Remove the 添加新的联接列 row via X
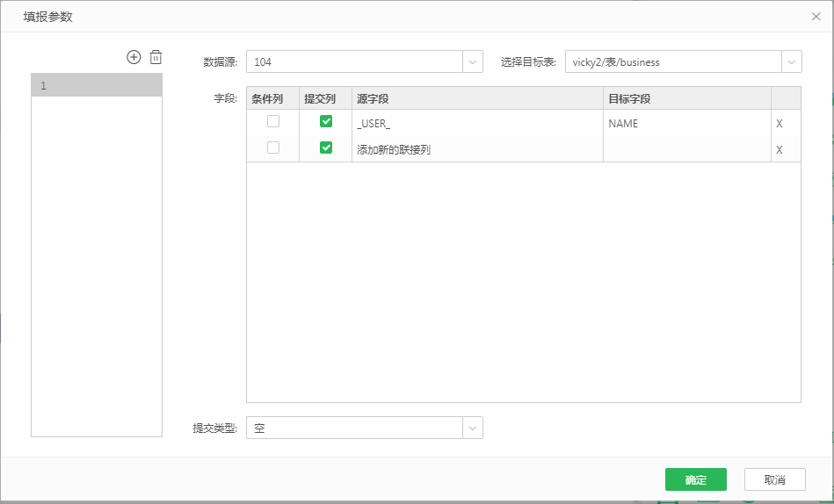Screen dimensions: 834x504 pyautogui.click(x=780, y=150)
